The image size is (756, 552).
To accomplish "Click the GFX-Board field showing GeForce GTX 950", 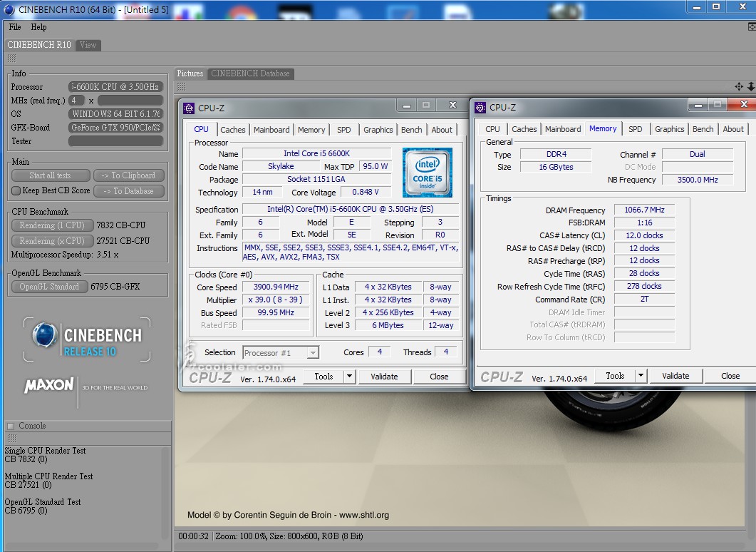I will [x=115, y=128].
